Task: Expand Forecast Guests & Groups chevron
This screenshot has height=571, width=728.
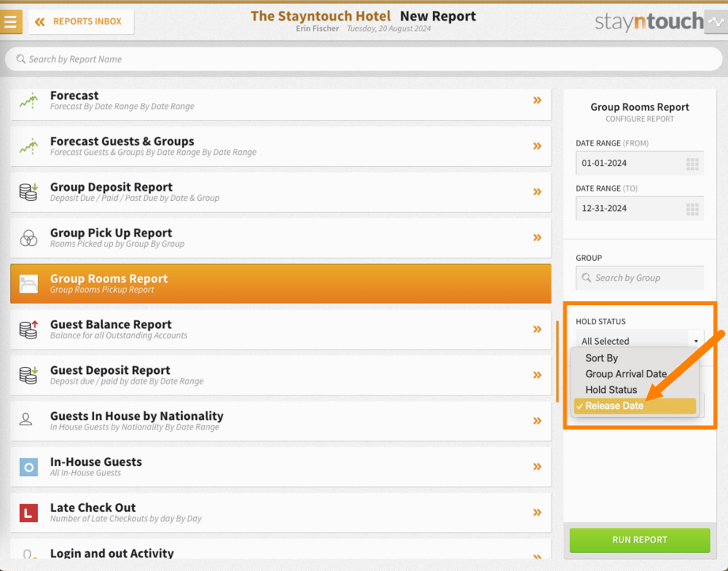Action: [x=537, y=146]
